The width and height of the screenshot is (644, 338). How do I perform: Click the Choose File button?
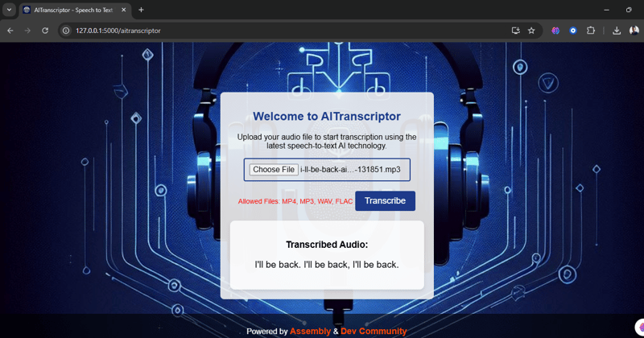(x=274, y=170)
